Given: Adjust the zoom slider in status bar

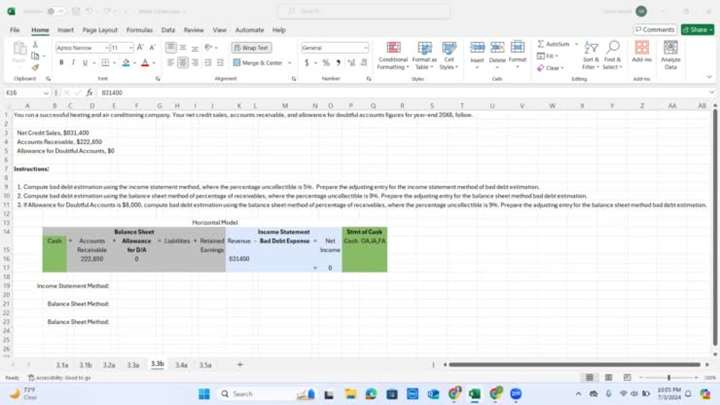Looking at the screenshot, I should tap(670, 377).
